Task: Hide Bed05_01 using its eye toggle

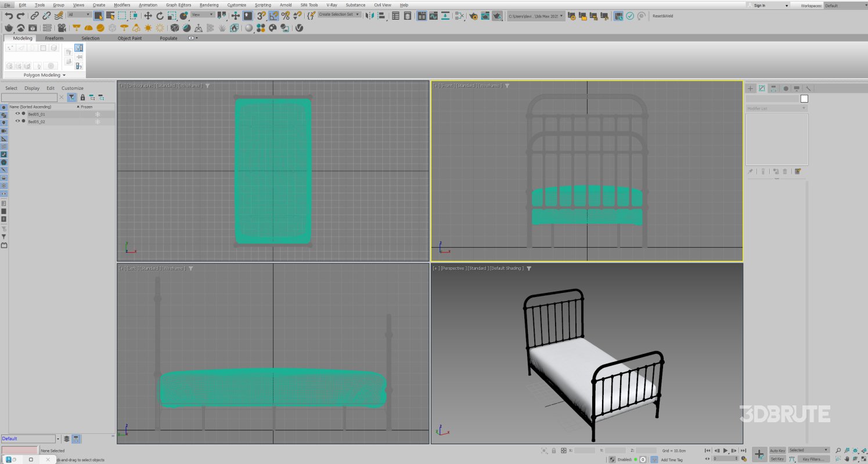Action: [18, 114]
